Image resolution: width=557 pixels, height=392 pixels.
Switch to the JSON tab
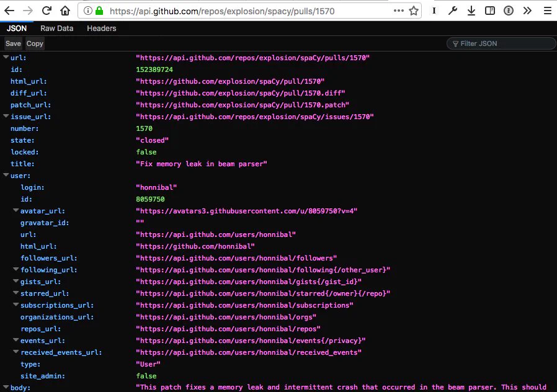click(17, 29)
